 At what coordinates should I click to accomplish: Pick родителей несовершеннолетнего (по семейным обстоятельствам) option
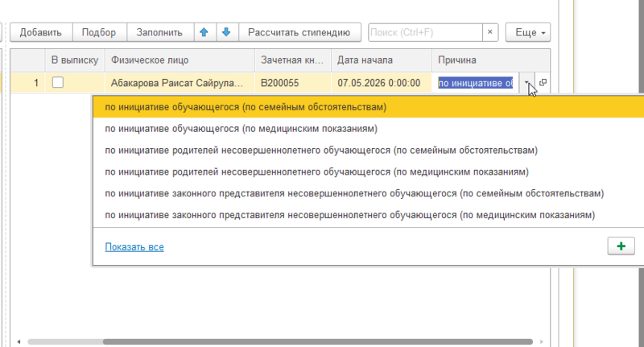coord(369,151)
